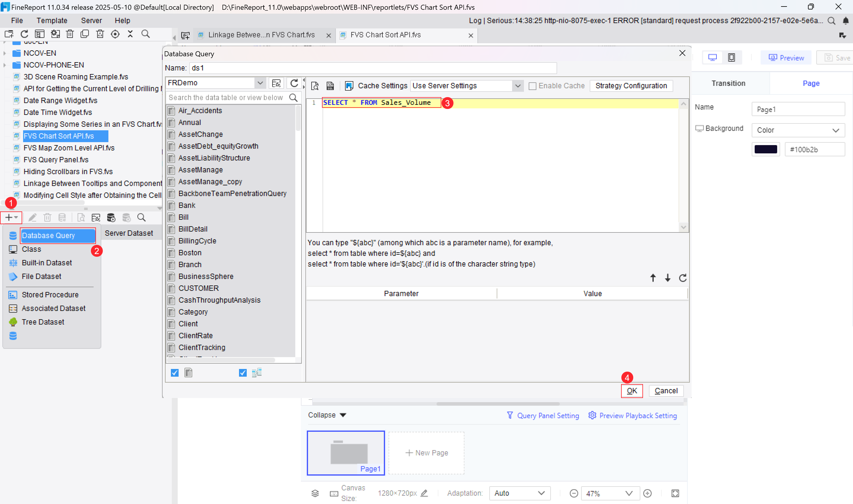
Task: Click the dataset Name field ds1
Action: pos(373,68)
